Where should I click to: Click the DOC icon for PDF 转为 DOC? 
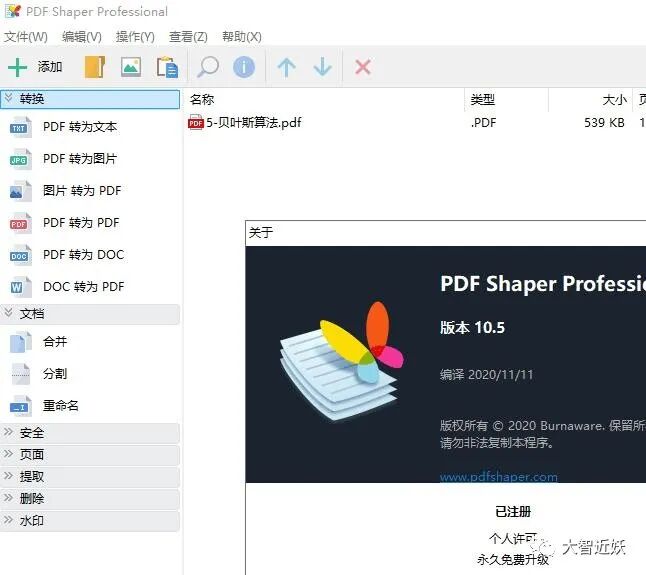point(20,255)
